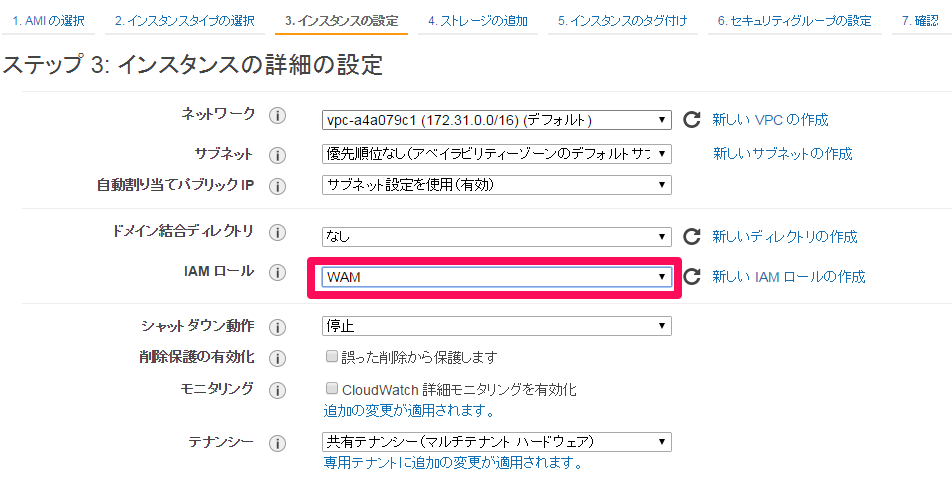The height and width of the screenshot is (496, 952).
Task: Click the info icon beside IAM ロール
Action: click(277, 273)
